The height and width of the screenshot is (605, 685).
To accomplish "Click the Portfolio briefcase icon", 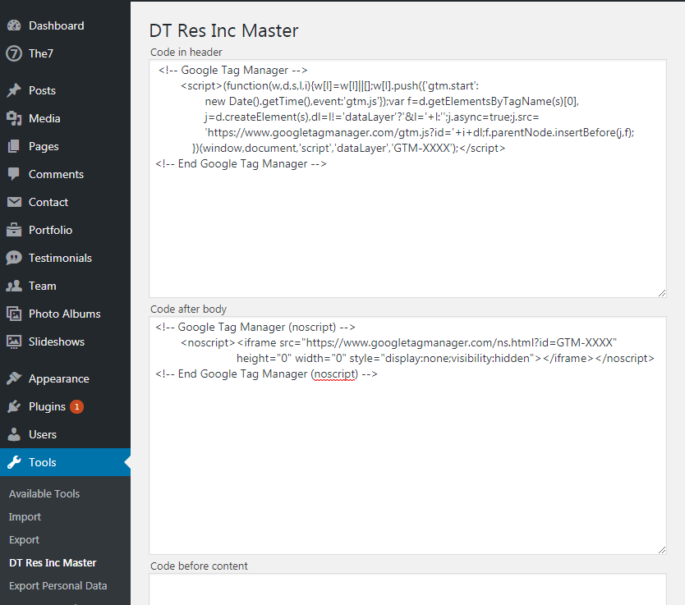I will 14,230.
